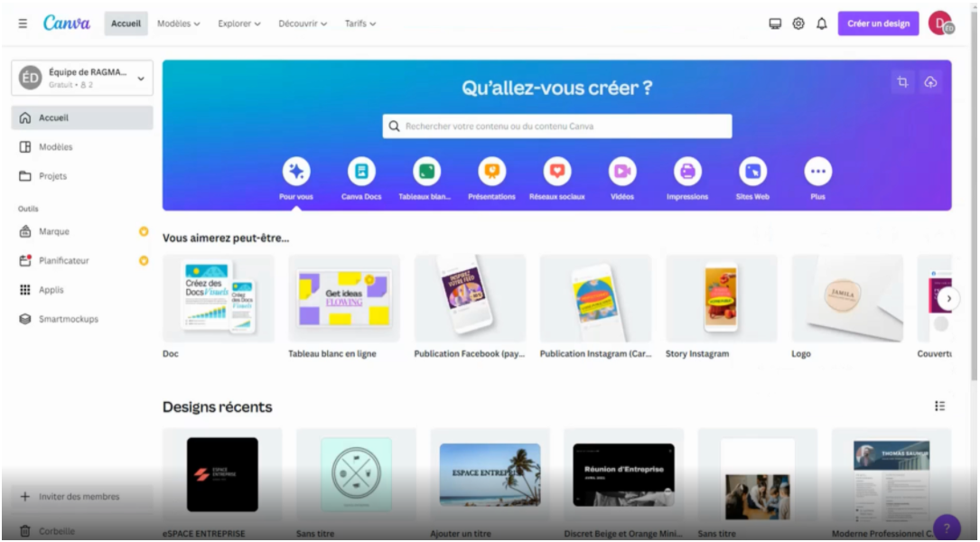This screenshot has height=542, width=980.
Task: Click the cloud upload icon in banner
Action: (931, 82)
